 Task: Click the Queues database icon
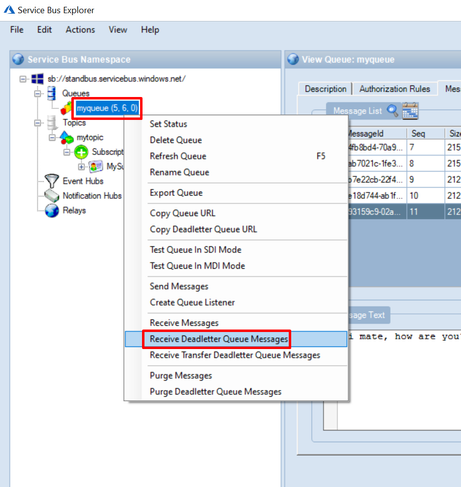pos(52,93)
